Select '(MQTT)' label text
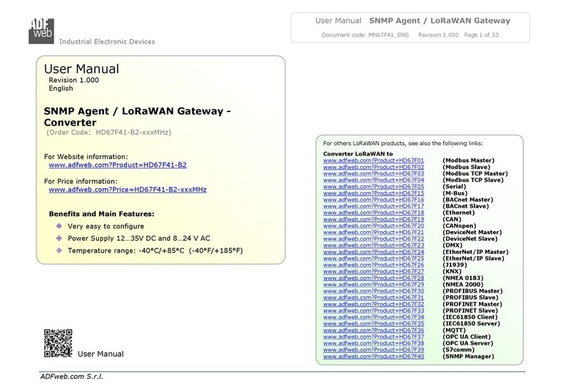The height and width of the screenshot is (392, 567). point(454,330)
